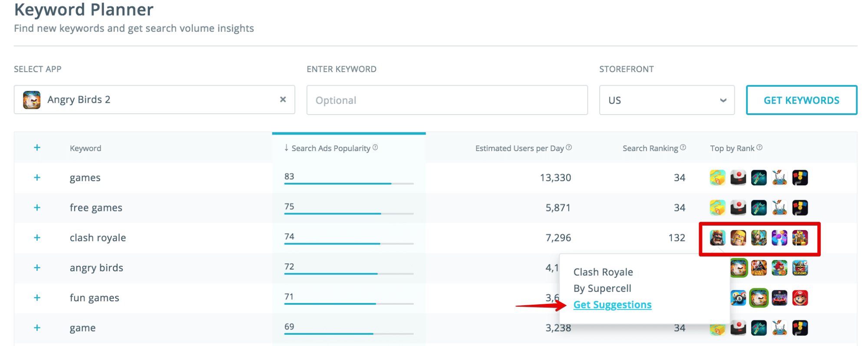Click the red bird Angry Birds app icon
Image resolution: width=868 pixels, height=346 pixels.
[779, 268]
